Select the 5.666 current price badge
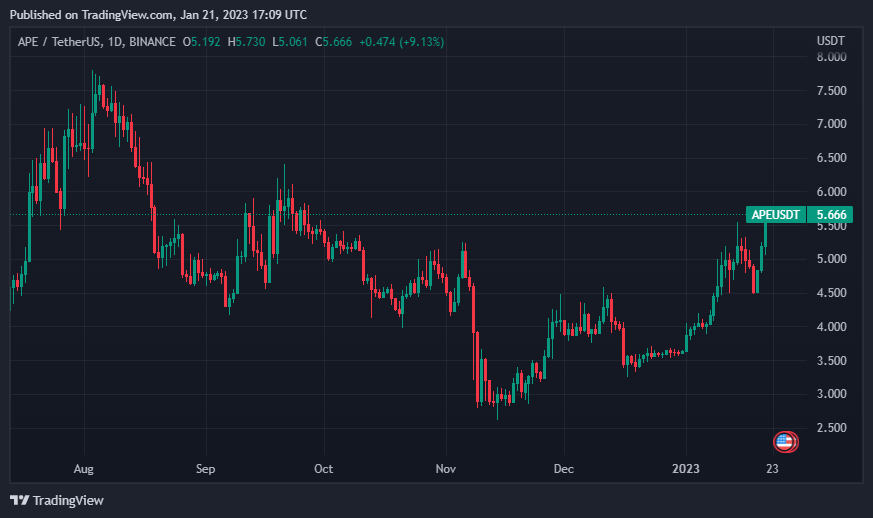This screenshot has height=518, width=873. point(831,214)
